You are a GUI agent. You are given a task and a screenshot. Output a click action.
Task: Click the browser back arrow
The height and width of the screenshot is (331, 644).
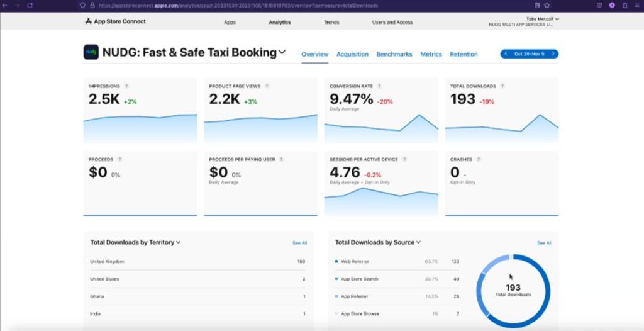pyautogui.click(x=5, y=6)
